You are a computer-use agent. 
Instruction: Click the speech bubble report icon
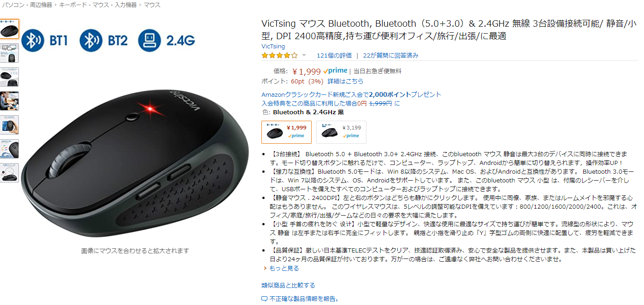click(x=264, y=299)
